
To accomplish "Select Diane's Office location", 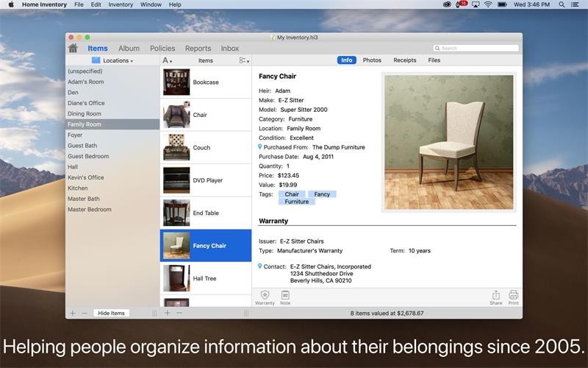I will tap(112, 103).
